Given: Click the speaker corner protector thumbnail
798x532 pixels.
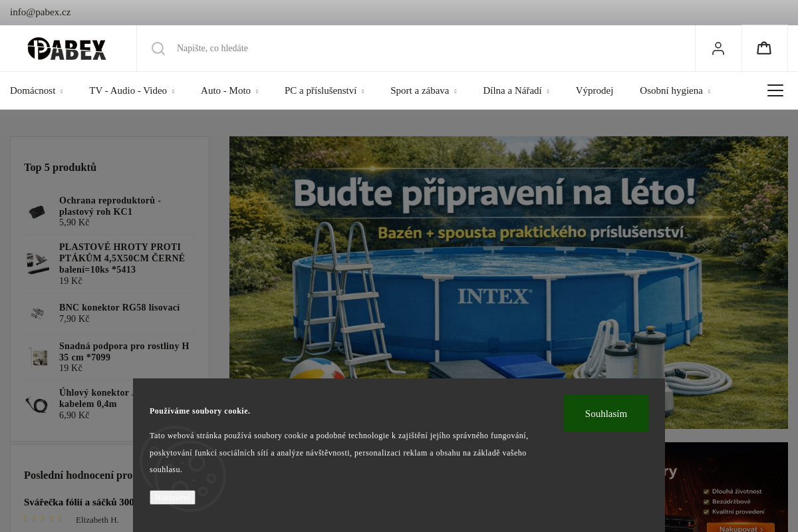Looking at the screenshot, I should (37, 212).
